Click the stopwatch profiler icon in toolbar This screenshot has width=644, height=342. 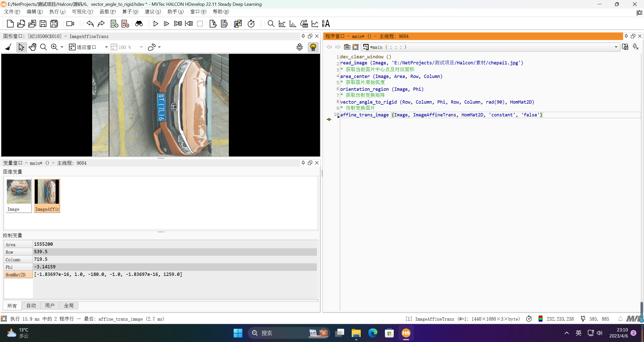point(251,24)
